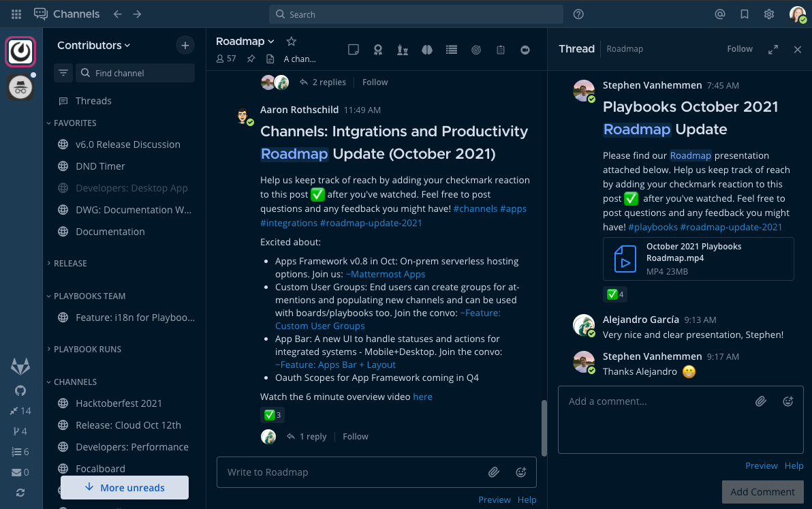Click the GitHub icon in the left sidebar

click(20, 390)
